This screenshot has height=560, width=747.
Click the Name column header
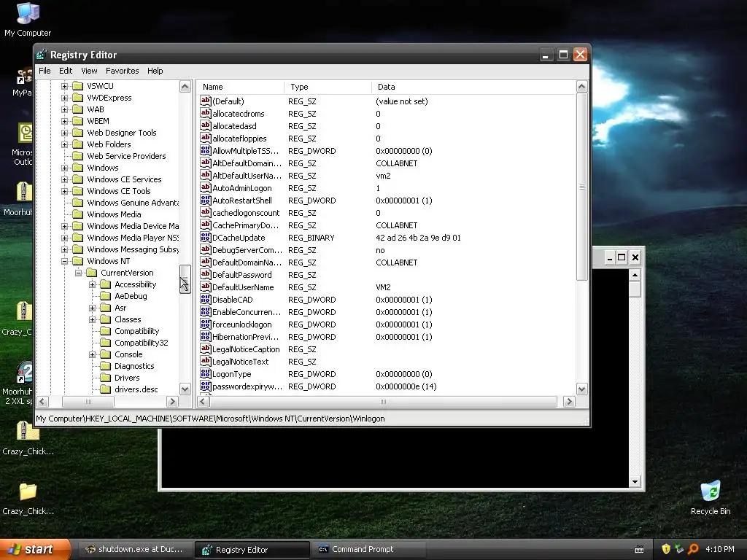241,87
